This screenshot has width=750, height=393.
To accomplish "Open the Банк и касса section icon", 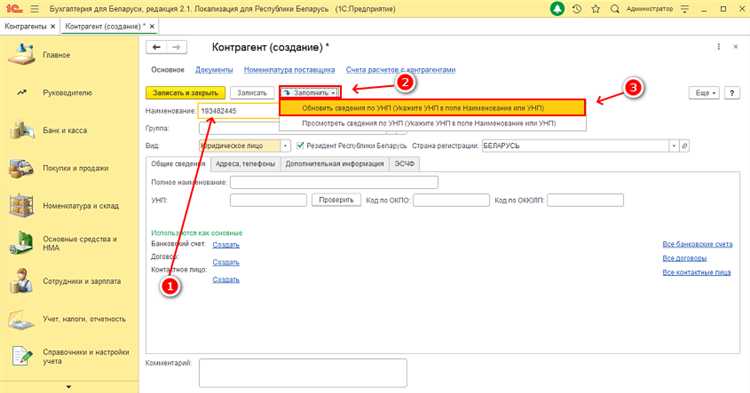I will (x=22, y=130).
